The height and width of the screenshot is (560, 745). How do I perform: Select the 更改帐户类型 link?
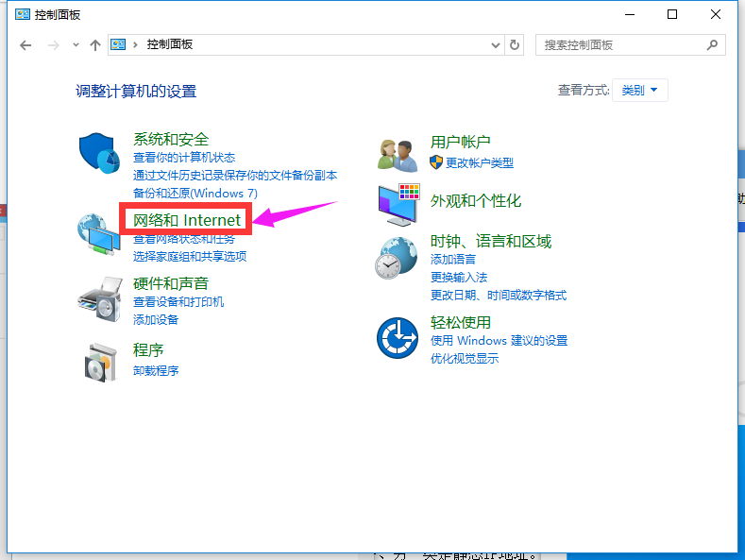click(479, 162)
